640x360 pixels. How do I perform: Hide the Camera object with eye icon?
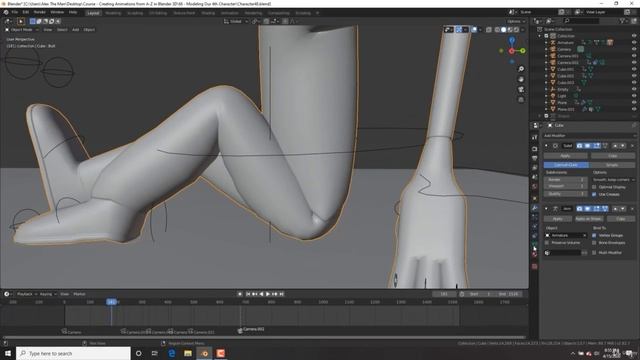pyautogui.click(x=634, y=49)
